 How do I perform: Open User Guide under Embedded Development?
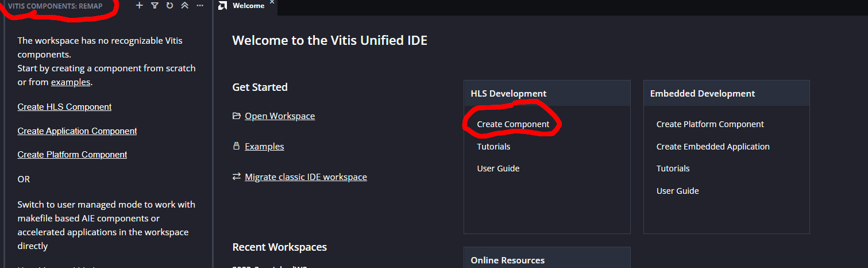(677, 191)
